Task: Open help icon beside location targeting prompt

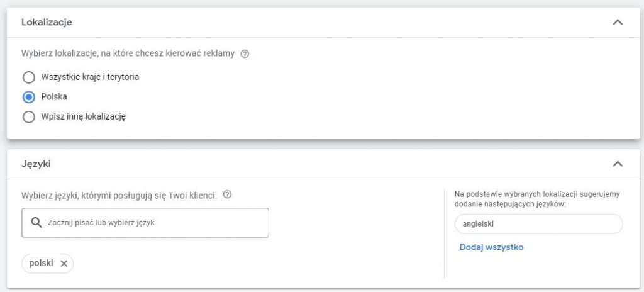Action: [x=245, y=54]
